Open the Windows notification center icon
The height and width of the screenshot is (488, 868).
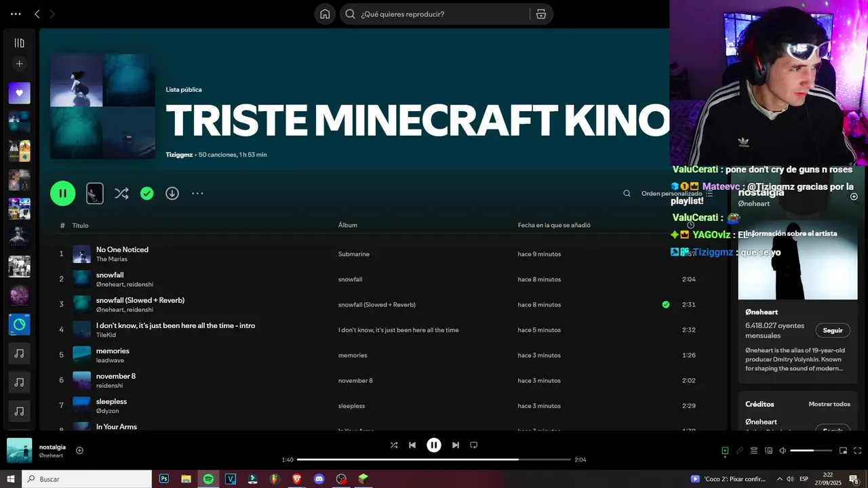854,479
